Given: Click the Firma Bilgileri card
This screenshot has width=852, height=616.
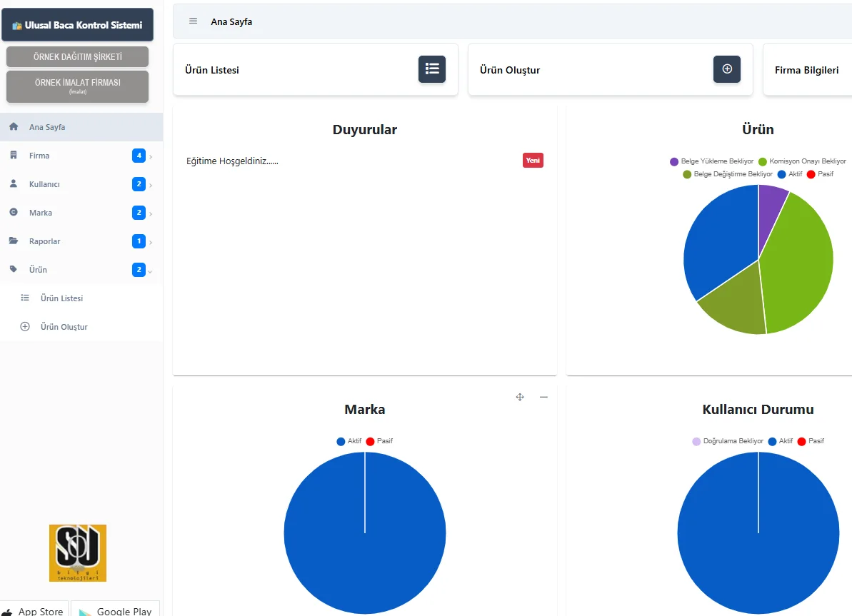Looking at the screenshot, I should pyautogui.click(x=808, y=69).
